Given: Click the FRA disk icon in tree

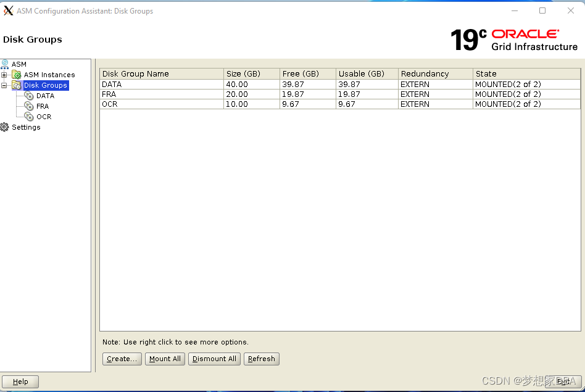Looking at the screenshot, I should point(29,106).
